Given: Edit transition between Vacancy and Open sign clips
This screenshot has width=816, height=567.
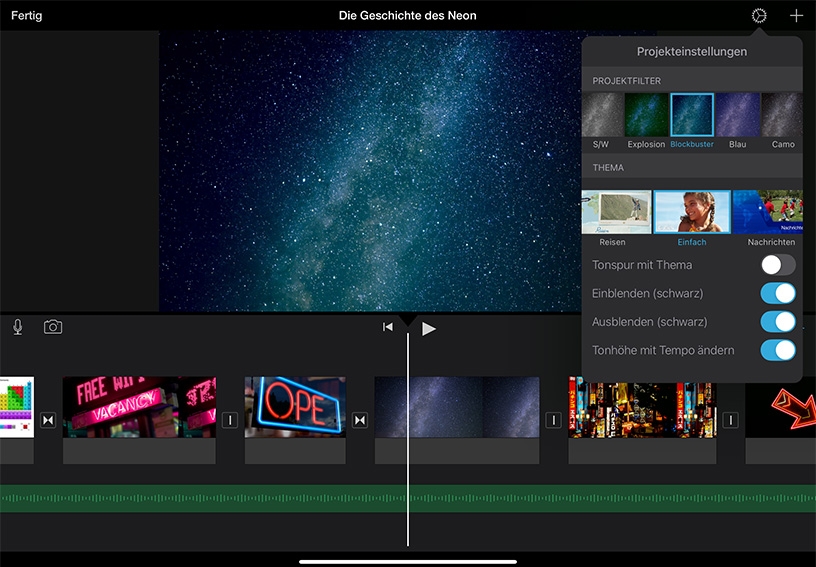Looking at the screenshot, I should tap(230, 420).
